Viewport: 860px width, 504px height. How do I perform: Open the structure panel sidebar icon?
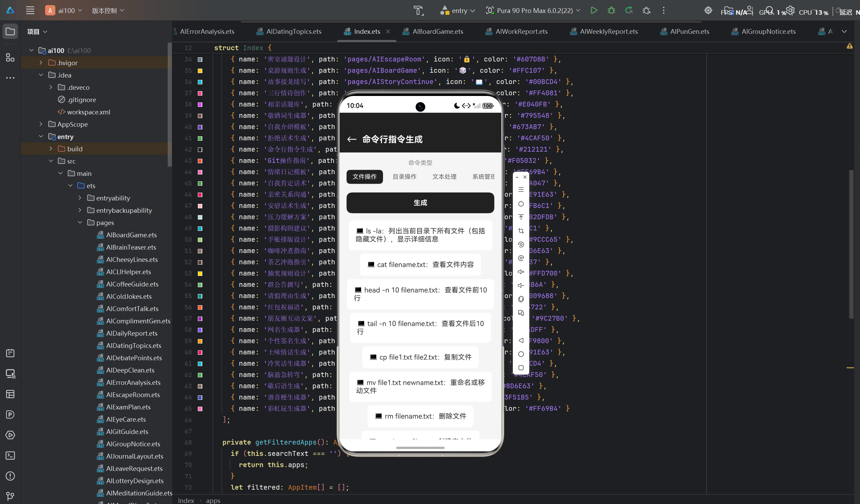click(x=10, y=57)
